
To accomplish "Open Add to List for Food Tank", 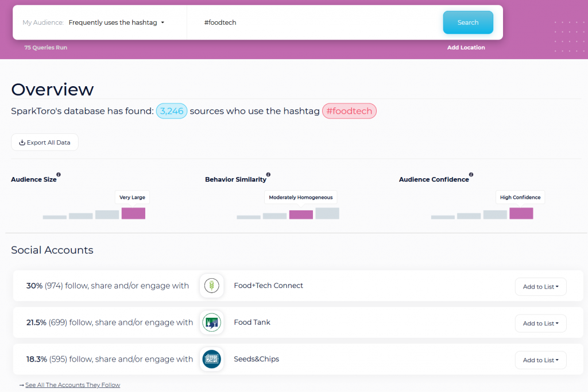I will click(x=540, y=324).
